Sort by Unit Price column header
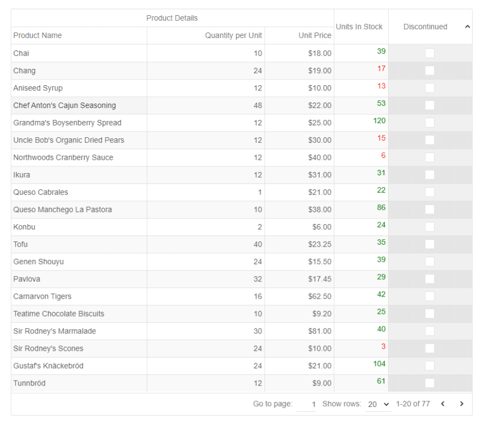 (315, 36)
